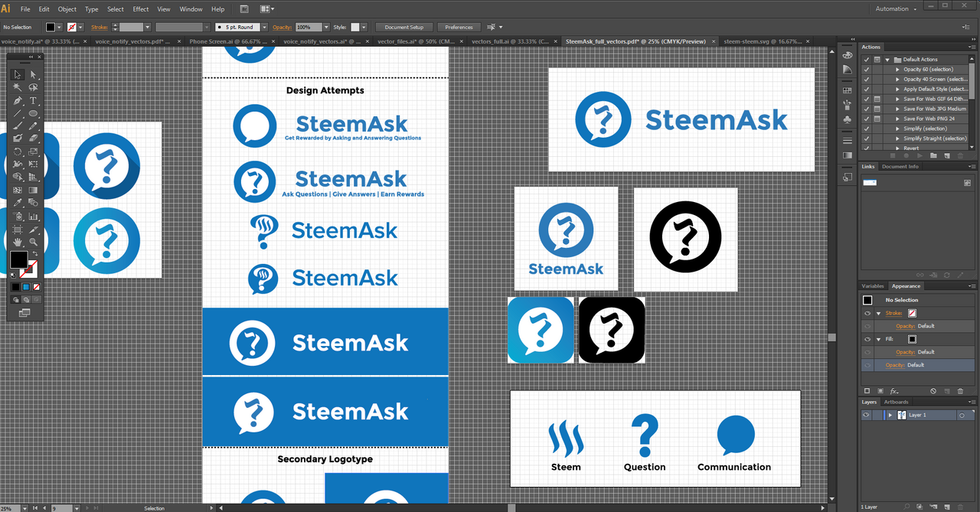Image resolution: width=980 pixels, height=512 pixels.
Task: Toggle checkmark for Simplify (selection) action
Action: [867, 129]
